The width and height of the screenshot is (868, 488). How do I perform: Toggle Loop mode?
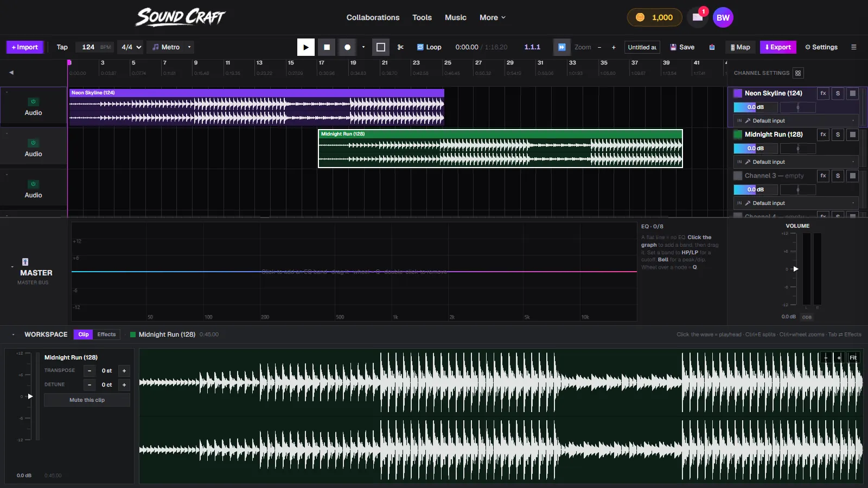pos(429,47)
